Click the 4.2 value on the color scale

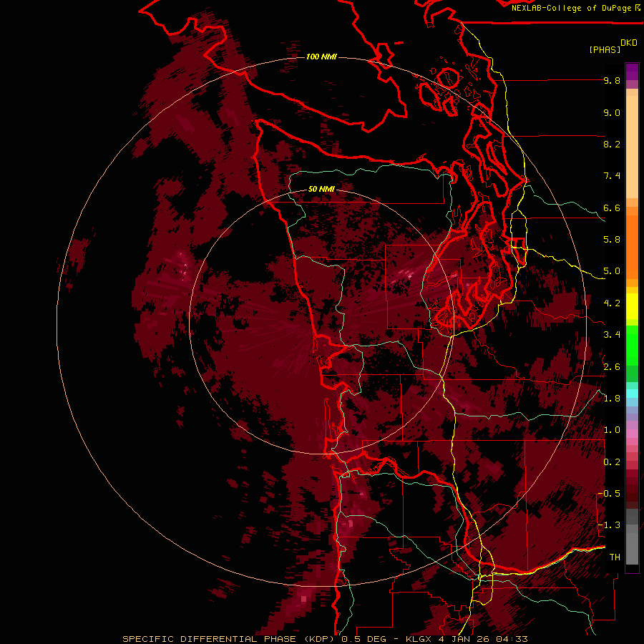point(612,303)
